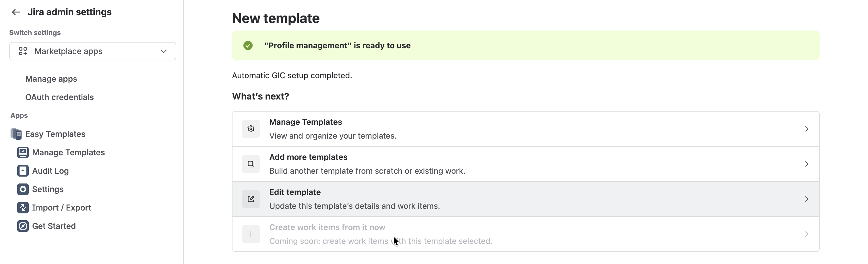The image size is (868, 264).
Task: Click the disabled Create work items from it now row
Action: click(526, 234)
